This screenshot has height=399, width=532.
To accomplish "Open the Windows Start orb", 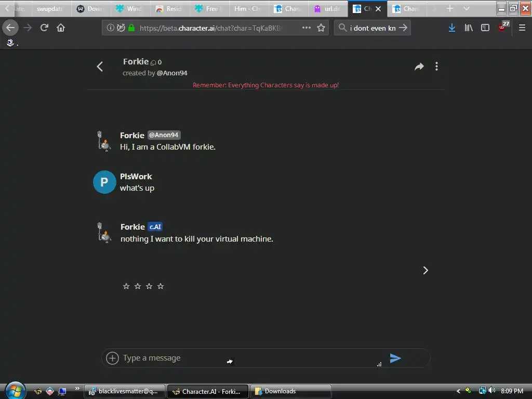I will 15,391.
